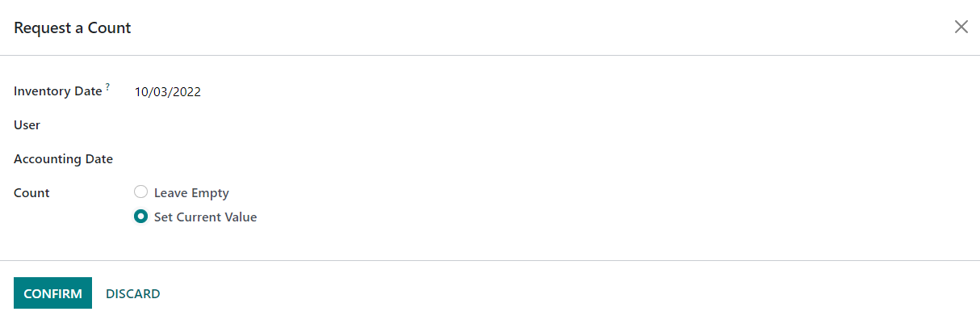Image resolution: width=980 pixels, height=320 pixels.
Task: Close the Request a Count dialog
Action: pyautogui.click(x=961, y=27)
